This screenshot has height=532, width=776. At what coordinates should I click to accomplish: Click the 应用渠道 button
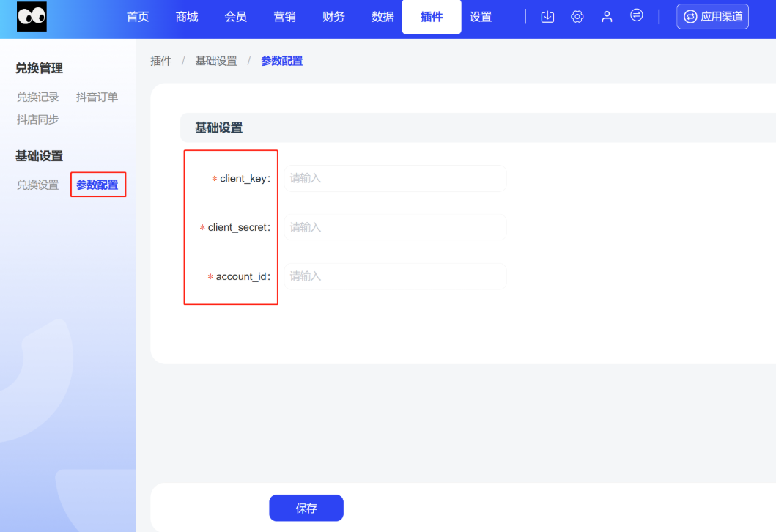click(712, 17)
